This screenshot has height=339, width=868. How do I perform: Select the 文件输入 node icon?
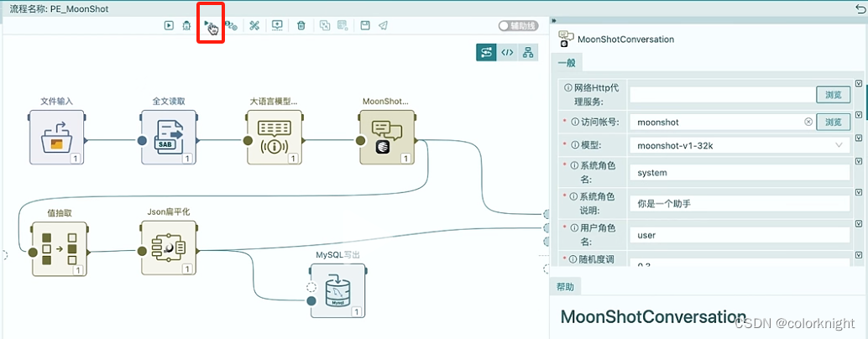click(56, 137)
